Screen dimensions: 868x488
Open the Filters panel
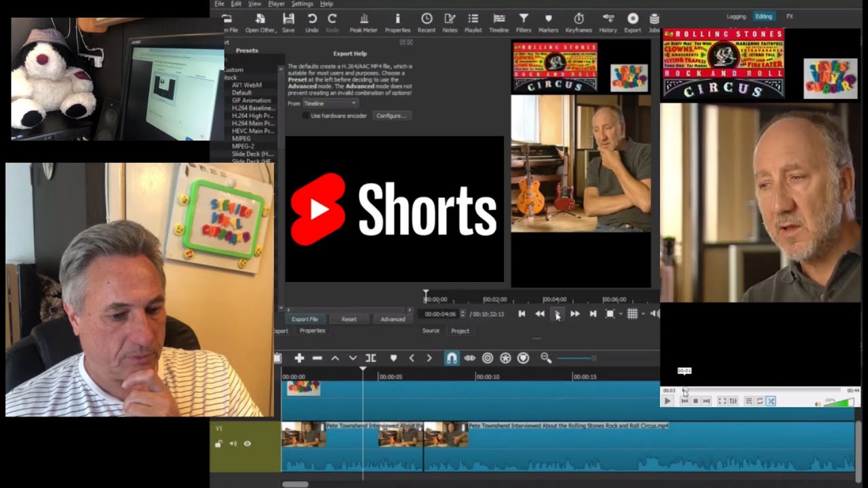pos(524,22)
